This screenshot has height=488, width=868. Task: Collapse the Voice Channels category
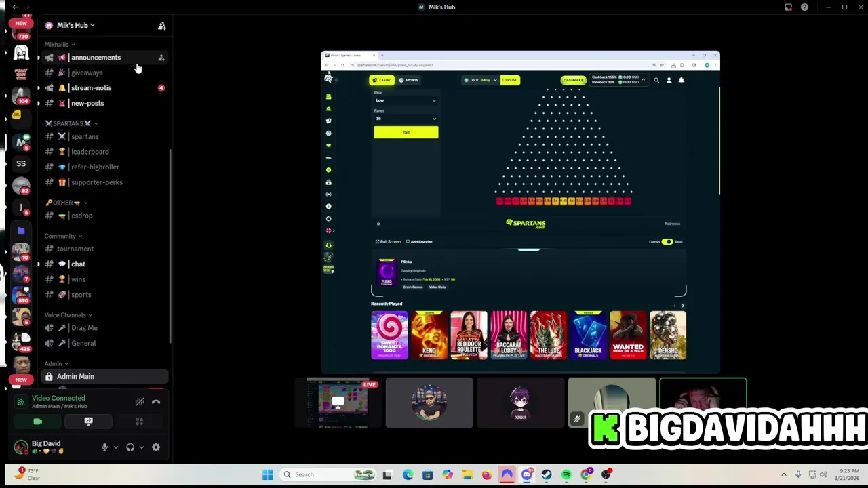pos(68,315)
